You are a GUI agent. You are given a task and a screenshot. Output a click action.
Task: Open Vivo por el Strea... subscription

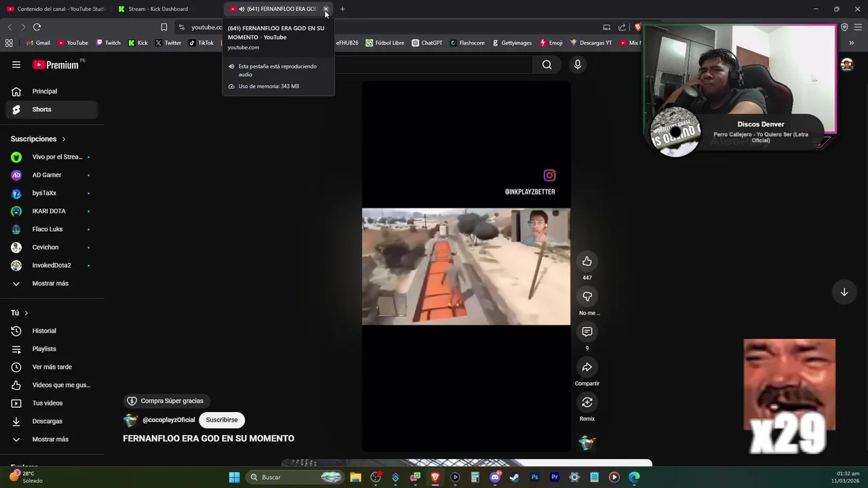point(52,157)
